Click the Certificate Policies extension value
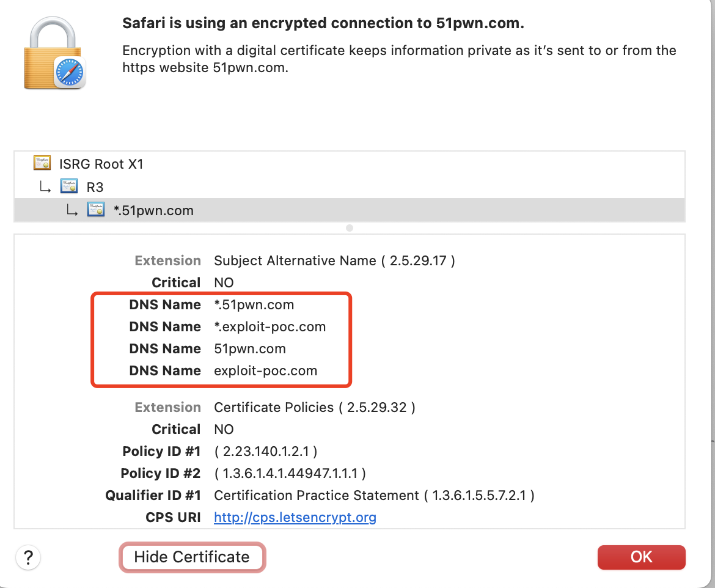715x588 pixels. (314, 407)
